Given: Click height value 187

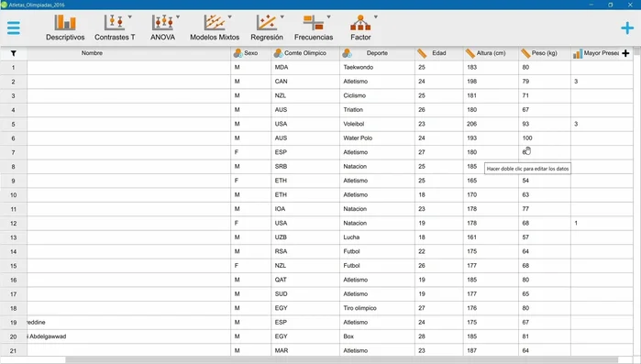Looking at the screenshot, I should [491, 350].
